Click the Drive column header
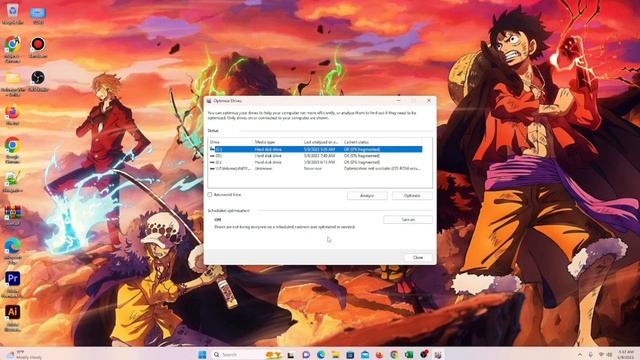Screen dimensions: 640x360 (231, 142)
